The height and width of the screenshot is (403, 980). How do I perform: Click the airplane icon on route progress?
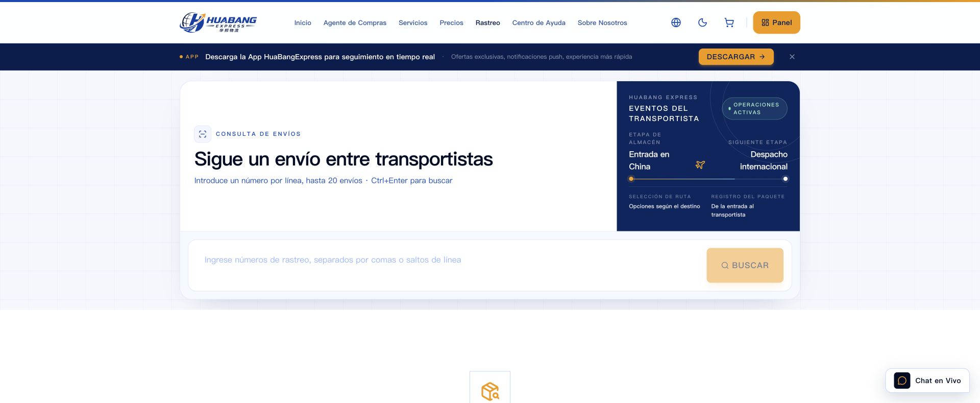pyautogui.click(x=700, y=164)
